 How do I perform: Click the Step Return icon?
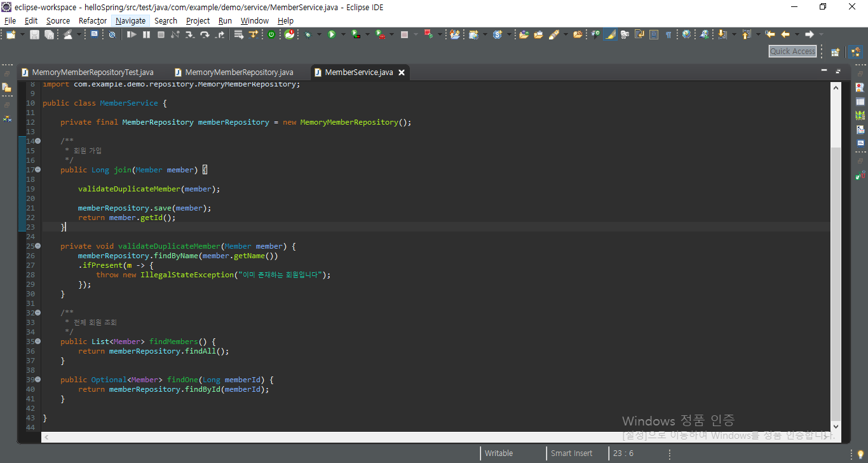(x=220, y=34)
